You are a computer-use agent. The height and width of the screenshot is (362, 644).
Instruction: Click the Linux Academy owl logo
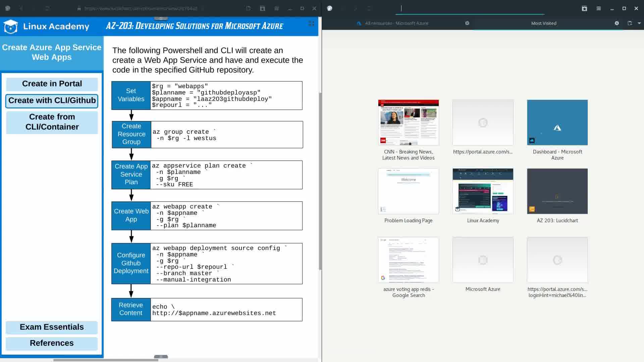point(11,26)
